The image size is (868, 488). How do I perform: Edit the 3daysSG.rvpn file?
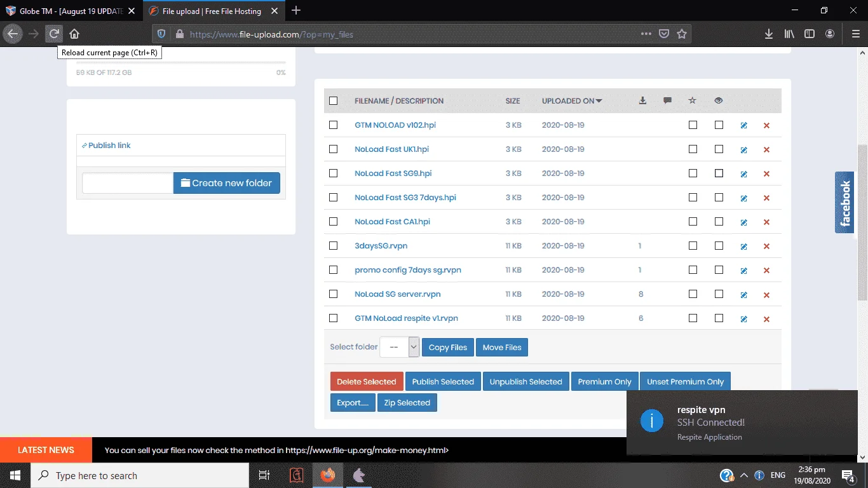[x=743, y=247]
